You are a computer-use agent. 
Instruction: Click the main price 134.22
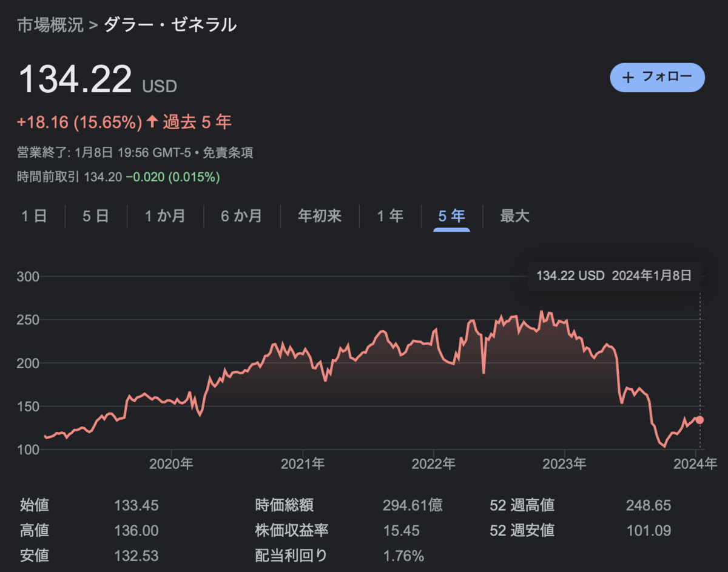coord(75,79)
